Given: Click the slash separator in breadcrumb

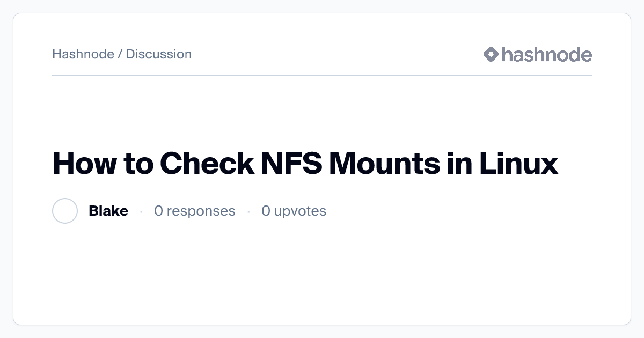Looking at the screenshot, I should pos(120,54).
